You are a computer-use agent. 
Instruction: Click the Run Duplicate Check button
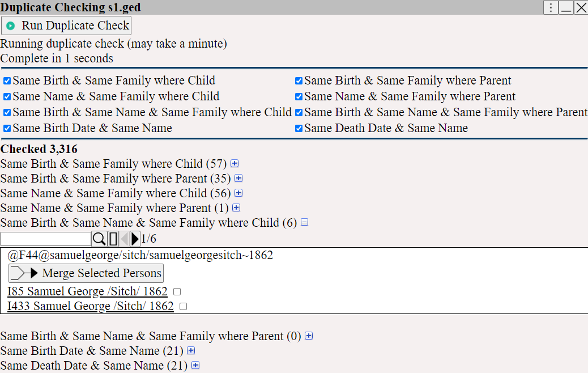[x=66, y=26]
